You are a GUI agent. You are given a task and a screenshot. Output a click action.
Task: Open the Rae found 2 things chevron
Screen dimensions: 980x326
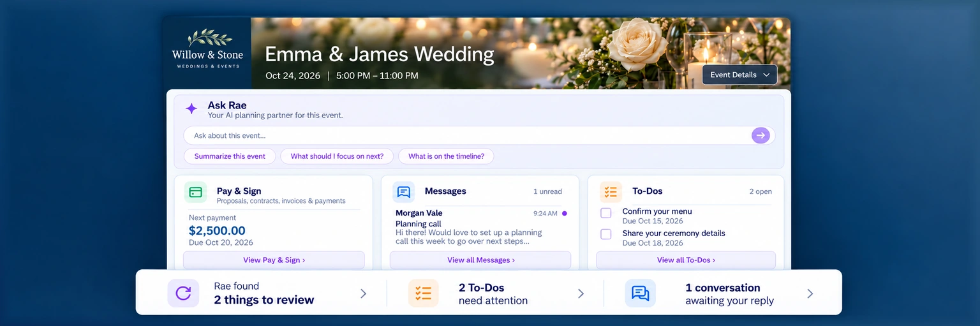point(363,293)
